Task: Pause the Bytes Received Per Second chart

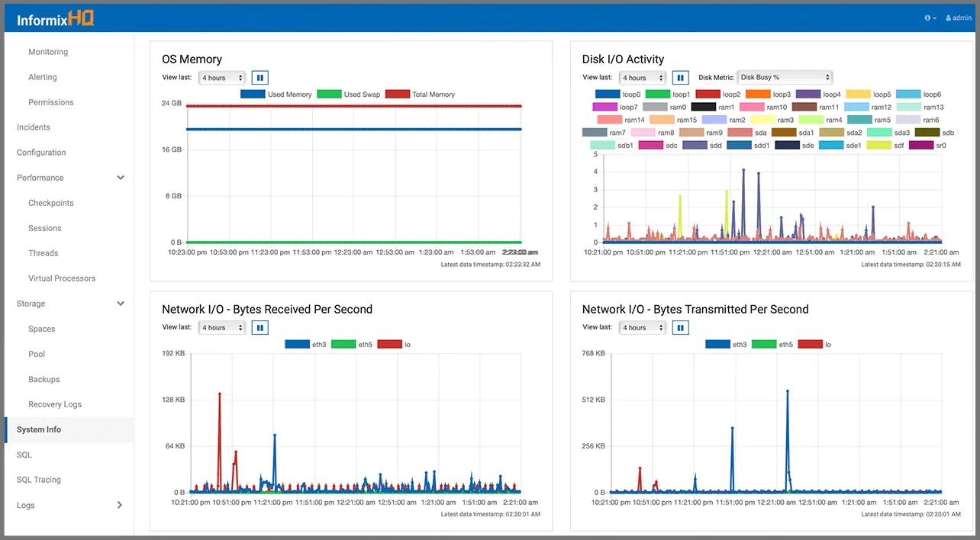Action: click(259, 327)
